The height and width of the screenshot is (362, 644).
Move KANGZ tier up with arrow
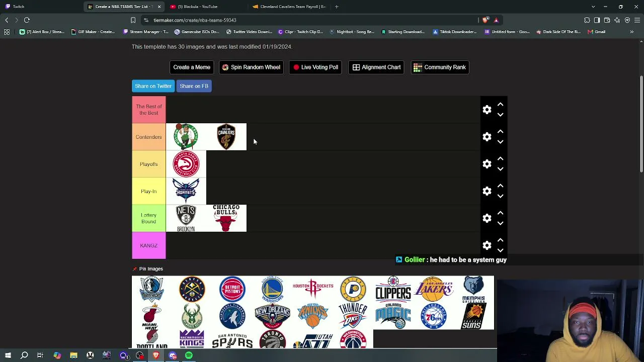(500, 240)
